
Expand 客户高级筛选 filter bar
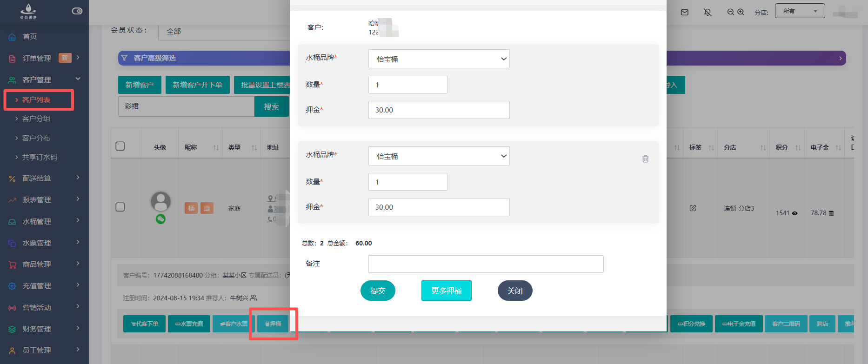pos(205,58)
